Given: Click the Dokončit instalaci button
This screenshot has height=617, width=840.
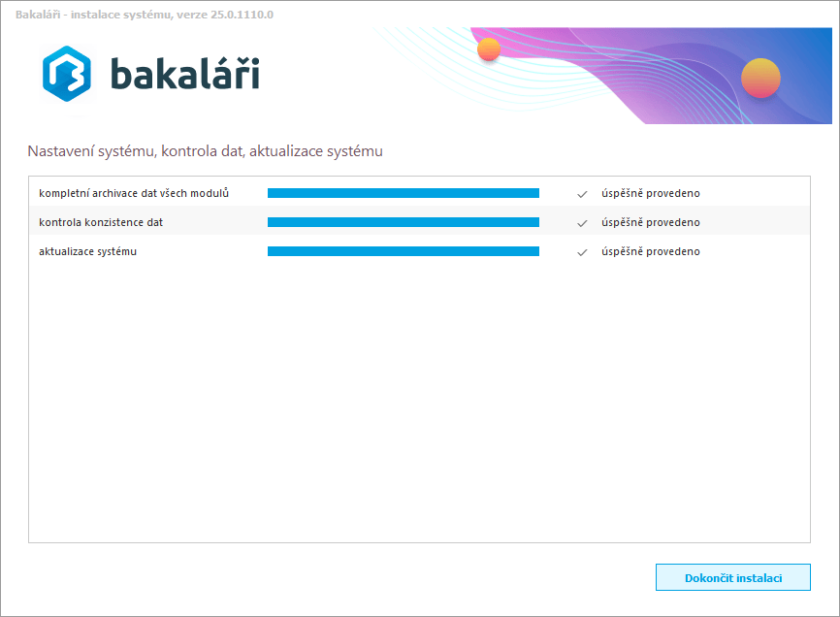Looking at the screenshot, I should (x=732, y=577).
